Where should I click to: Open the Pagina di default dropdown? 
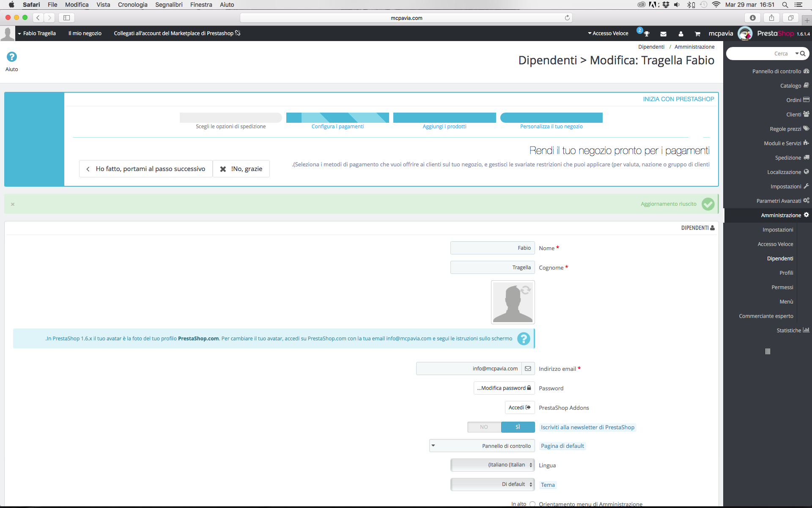tap(482, 446)
